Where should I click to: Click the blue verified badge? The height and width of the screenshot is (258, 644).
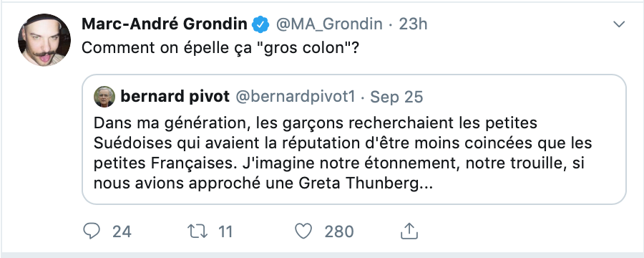(x=260, y=24)
